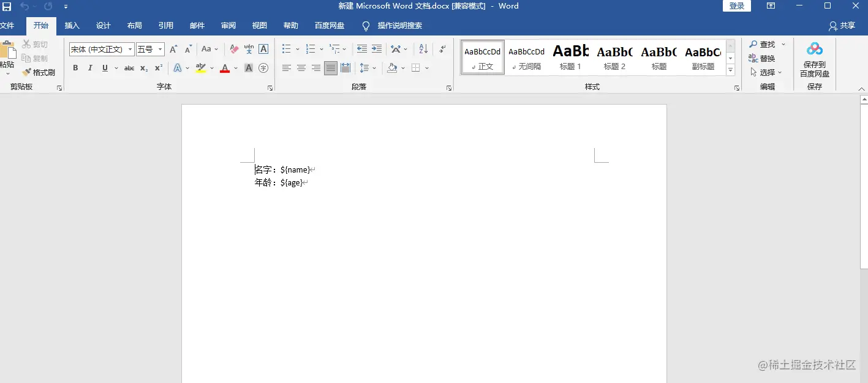Apply red font color (A button)
The image size is (868, 383).
pyautogui.click(x=225, y=68)
